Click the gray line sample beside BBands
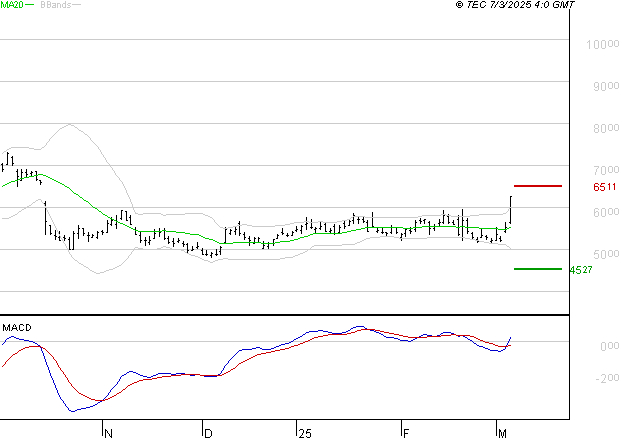The height and width of the screenshot is (440, 627). point(77,6)
